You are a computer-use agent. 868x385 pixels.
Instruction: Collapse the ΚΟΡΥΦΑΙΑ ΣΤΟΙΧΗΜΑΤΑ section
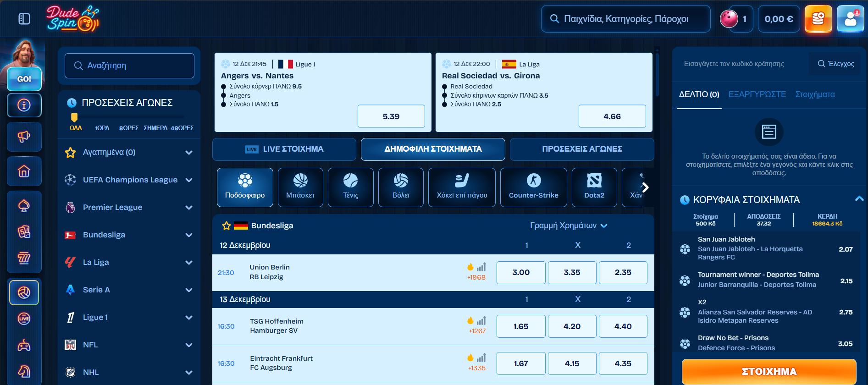tap(859, 199)
